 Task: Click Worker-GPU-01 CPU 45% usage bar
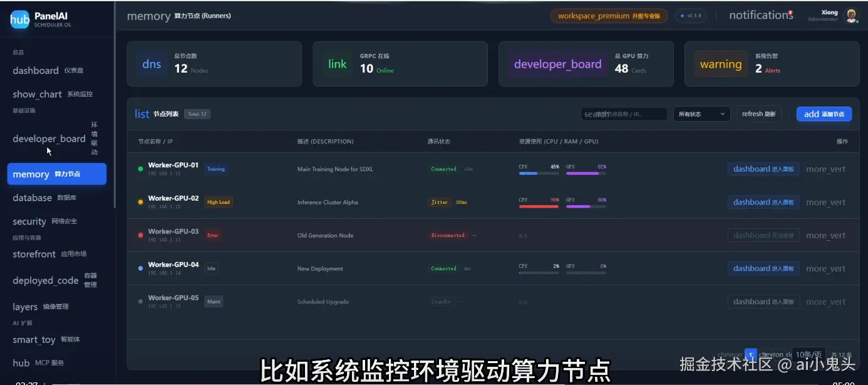pos(539,173)
